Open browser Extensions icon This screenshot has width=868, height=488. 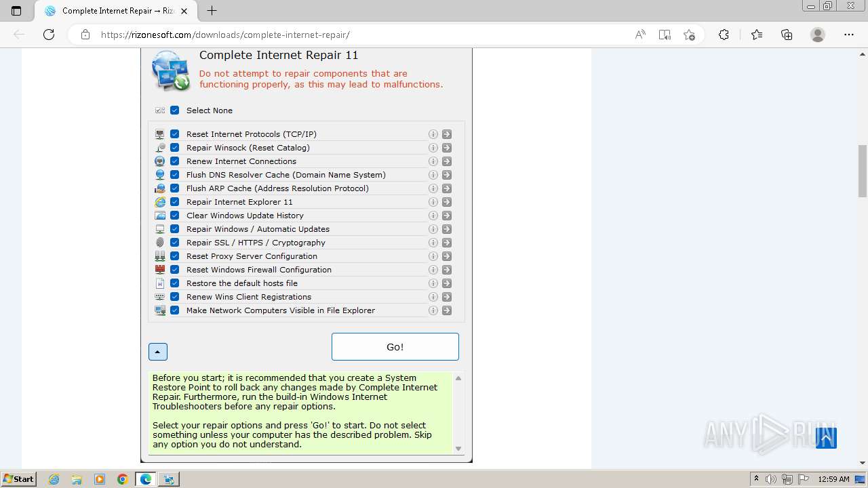724,35
